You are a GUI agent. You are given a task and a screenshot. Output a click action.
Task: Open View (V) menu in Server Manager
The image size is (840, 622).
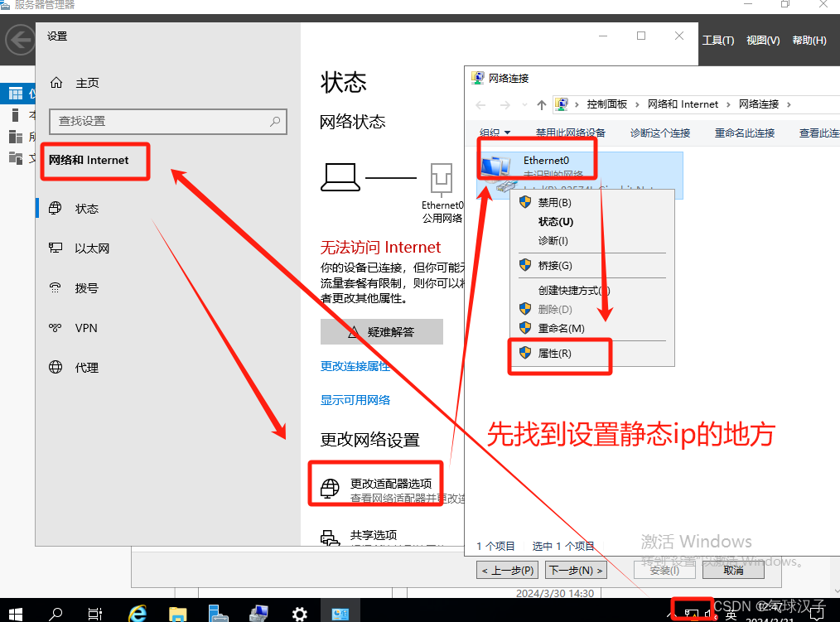click(763, 41)
